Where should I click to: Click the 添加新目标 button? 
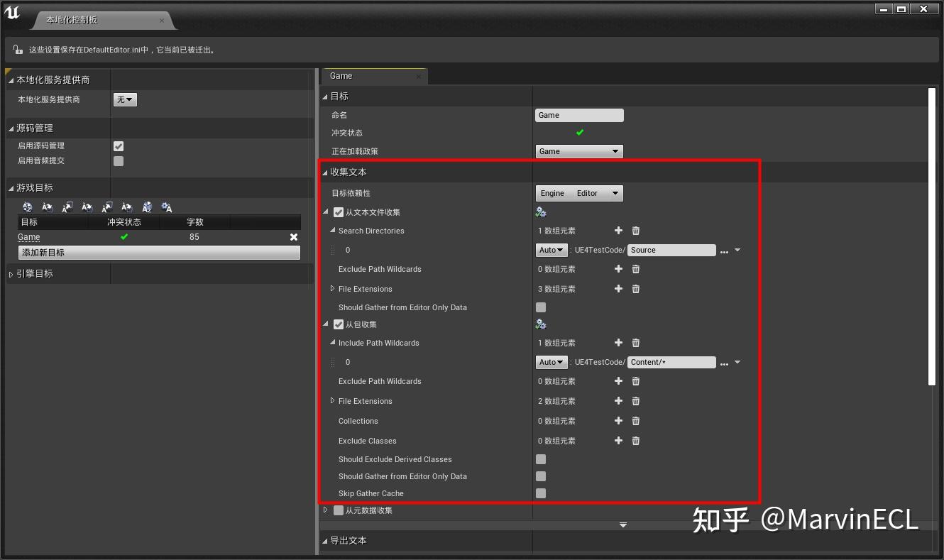[158, 253]
